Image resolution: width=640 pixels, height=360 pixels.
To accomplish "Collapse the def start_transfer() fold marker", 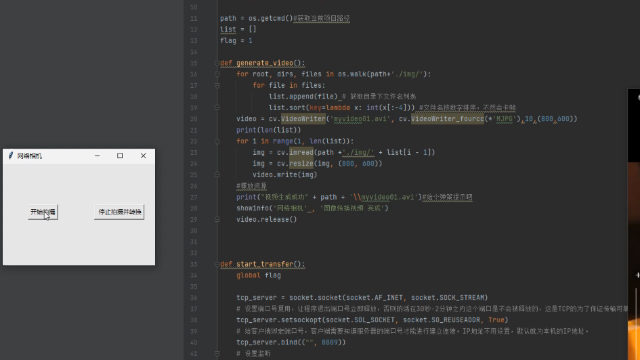I will pos(217,264).
